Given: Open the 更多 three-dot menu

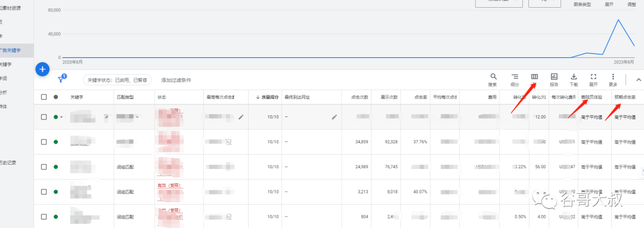Looking at the screenshot, I should point(613,76).
